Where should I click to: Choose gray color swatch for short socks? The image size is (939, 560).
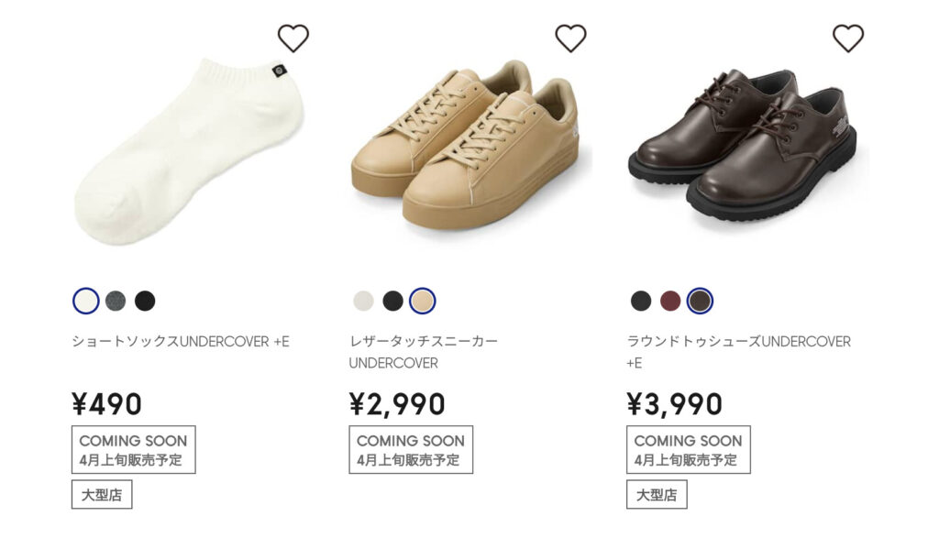point(116,301)
